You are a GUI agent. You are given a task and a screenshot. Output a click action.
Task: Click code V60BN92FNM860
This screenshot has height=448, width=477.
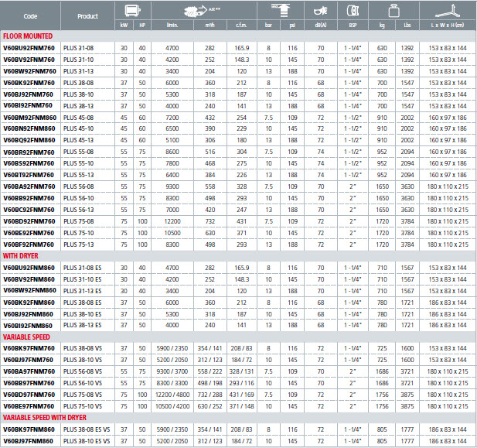tap(29, 128)
